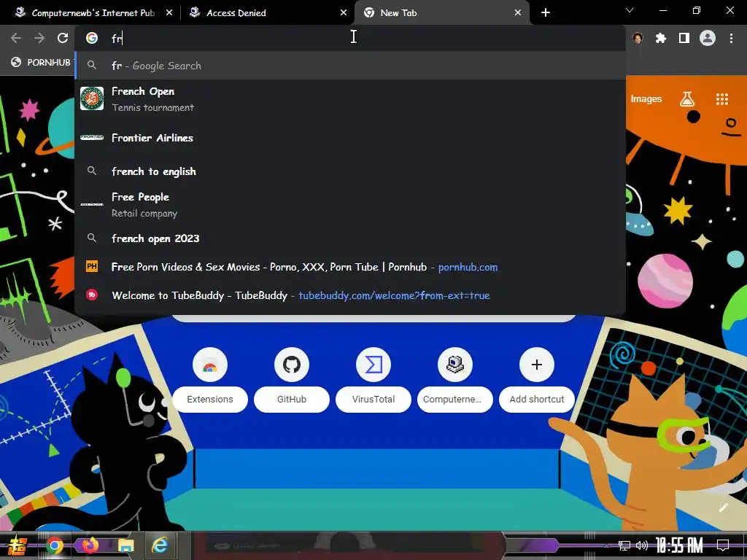Screen dimensions: 747x560
Task: Select 'french to english' suggestion
Action: pyautogui.click(x=350, y=171)
